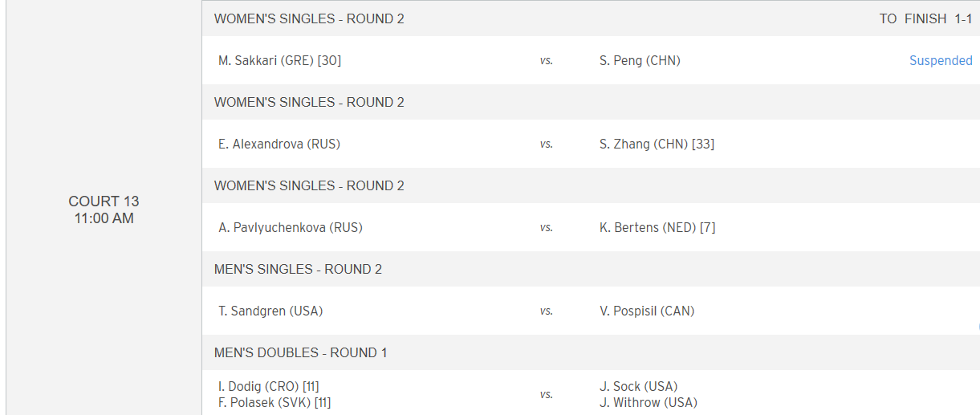Select I. Dodig (CRO) [11] name
The height and width of the screenshot is (415, 980).
tap(269, 387)
